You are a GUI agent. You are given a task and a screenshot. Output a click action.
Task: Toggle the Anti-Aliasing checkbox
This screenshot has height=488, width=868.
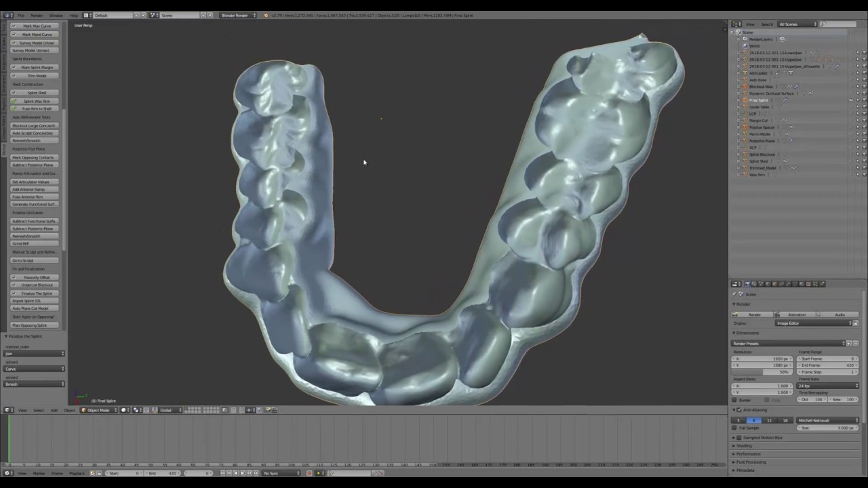pyautogui.click(x=738, y=410)
